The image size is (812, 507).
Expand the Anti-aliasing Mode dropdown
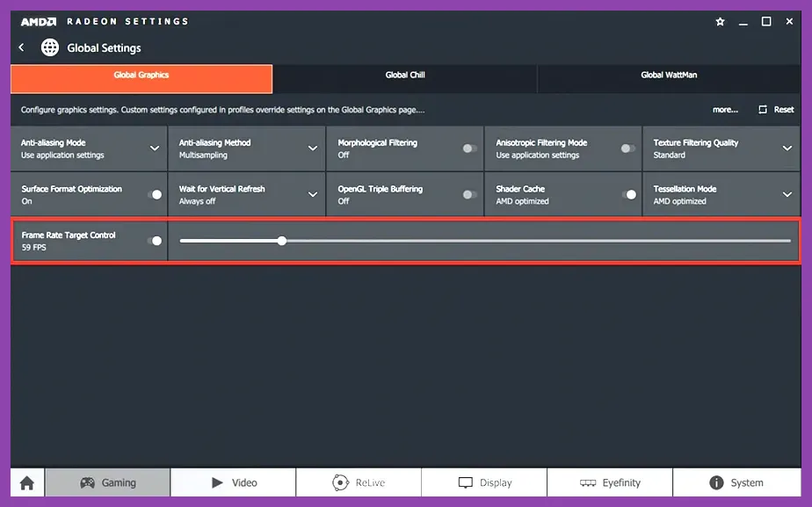point(155,148)
